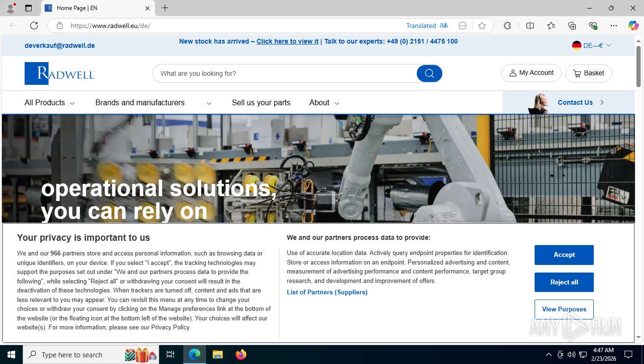
Task: Click the blue search magnifier button
Action: pos(429,73)
